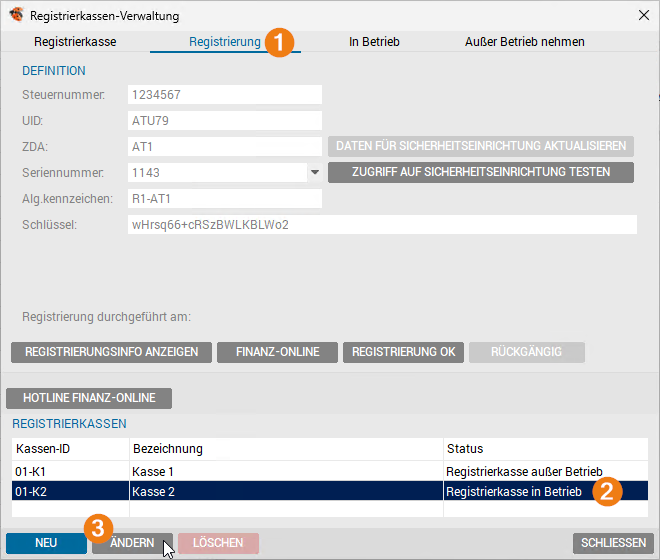Click Daten für Sicherheitseinrichtung aktualisieren
This screenshot has width=660, height=560.
tap(481, 146)
